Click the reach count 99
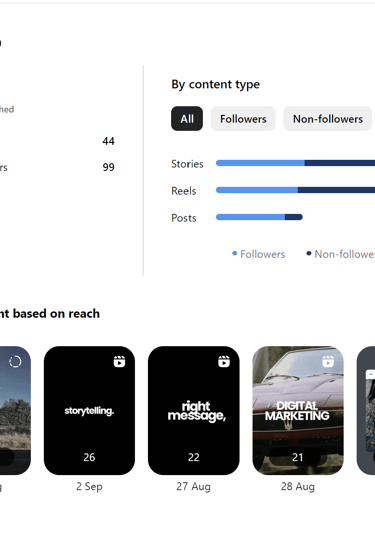The width and height of the screenshot is (375, 534). point(108,167)
